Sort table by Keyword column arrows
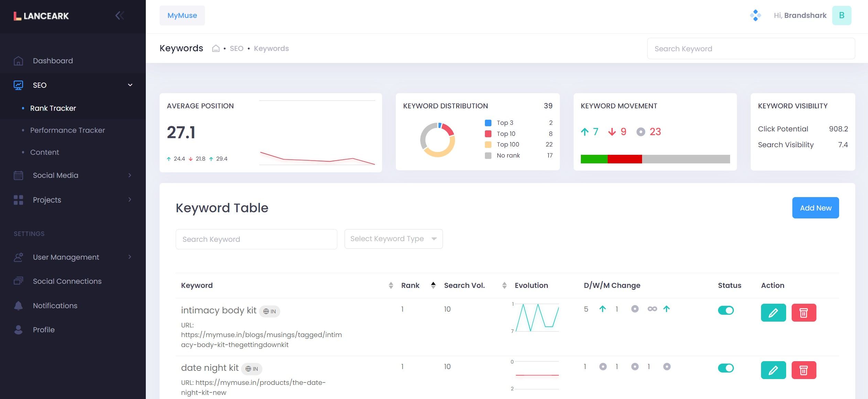 click(391, 285)
